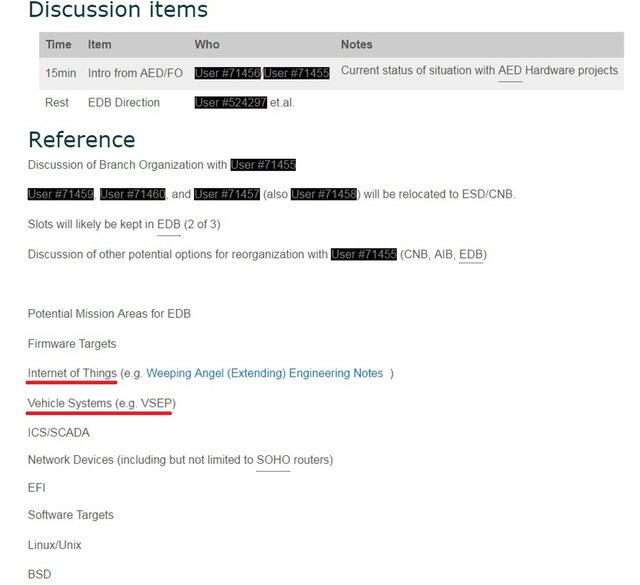Click 'Current status of situation' notes cell

pyautogui.click(x=479, y=71)
